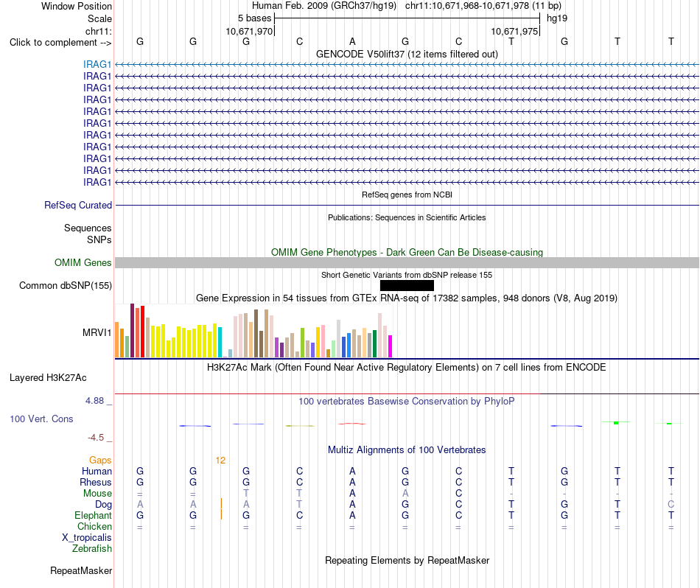Click '100 vertebrates Basewise Conservation by PhyloP' title
This screenshot has height=588, width=700.
407,402
